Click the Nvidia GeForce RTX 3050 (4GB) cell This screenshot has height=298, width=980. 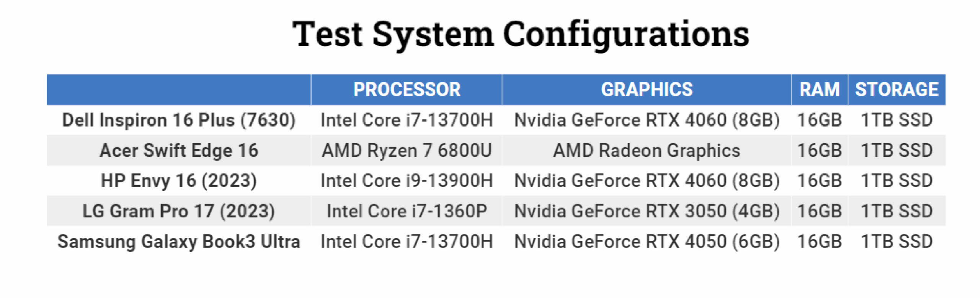tap(647, 211)
